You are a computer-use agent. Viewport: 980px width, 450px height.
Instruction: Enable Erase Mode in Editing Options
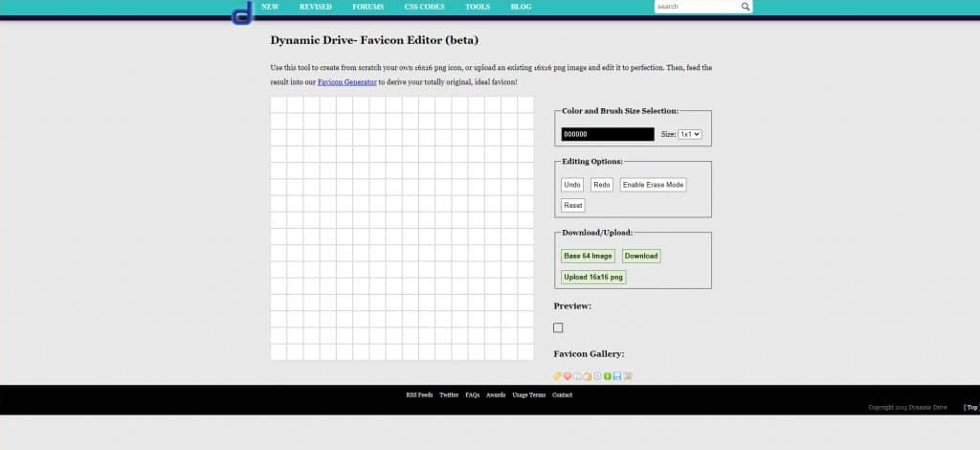pyautogui.click(x=653, y=185)
